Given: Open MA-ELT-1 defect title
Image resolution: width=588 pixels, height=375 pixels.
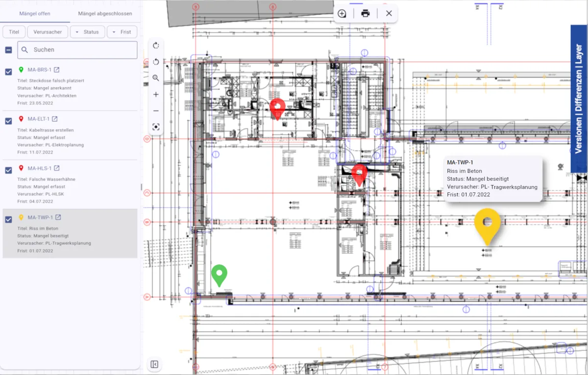Looking at the screenshot, I should point(38,119).
